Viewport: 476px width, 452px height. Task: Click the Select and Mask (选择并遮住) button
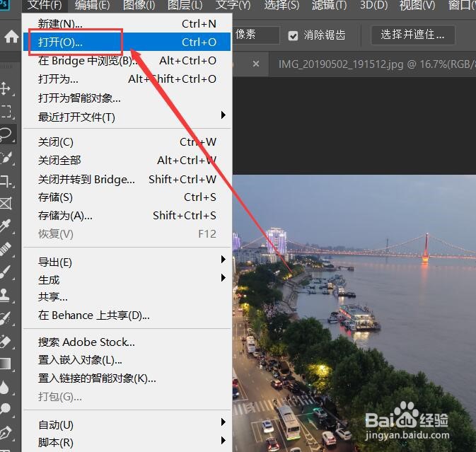(x=413, y=35)
